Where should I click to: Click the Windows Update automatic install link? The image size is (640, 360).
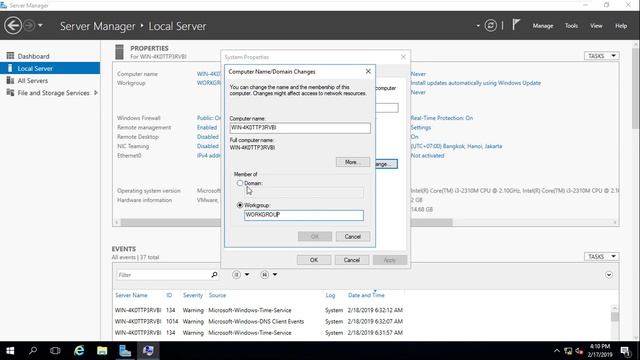pos(476,83)
